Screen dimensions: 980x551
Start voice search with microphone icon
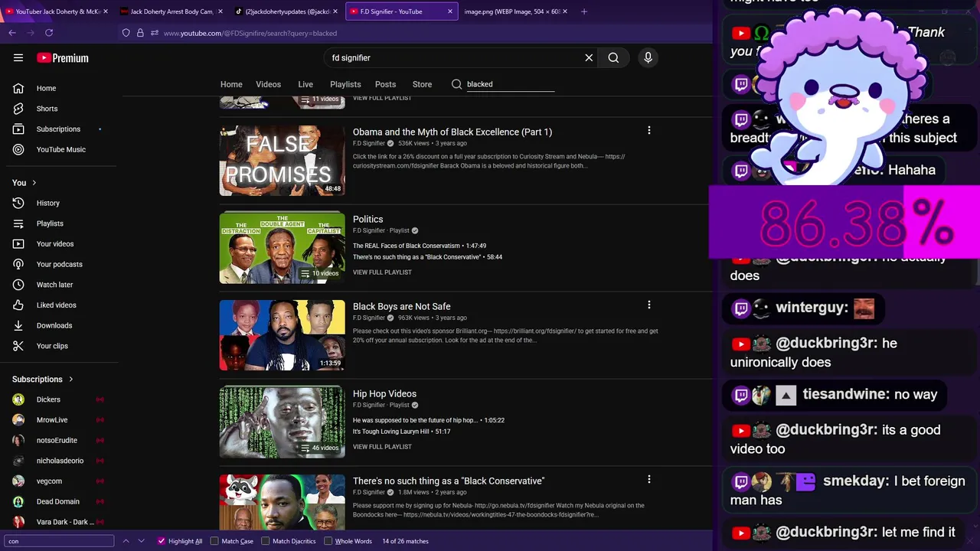click(x=648, y=57)
